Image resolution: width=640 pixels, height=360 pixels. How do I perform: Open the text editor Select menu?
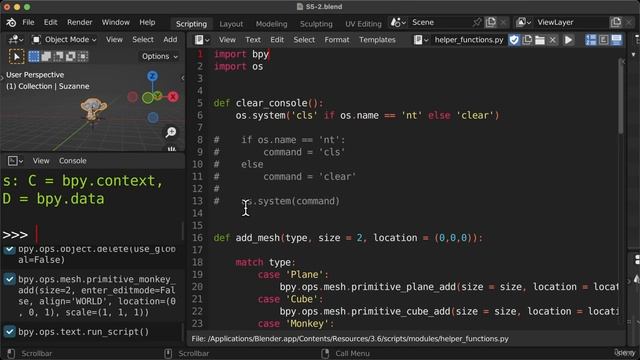coord(304,40)
